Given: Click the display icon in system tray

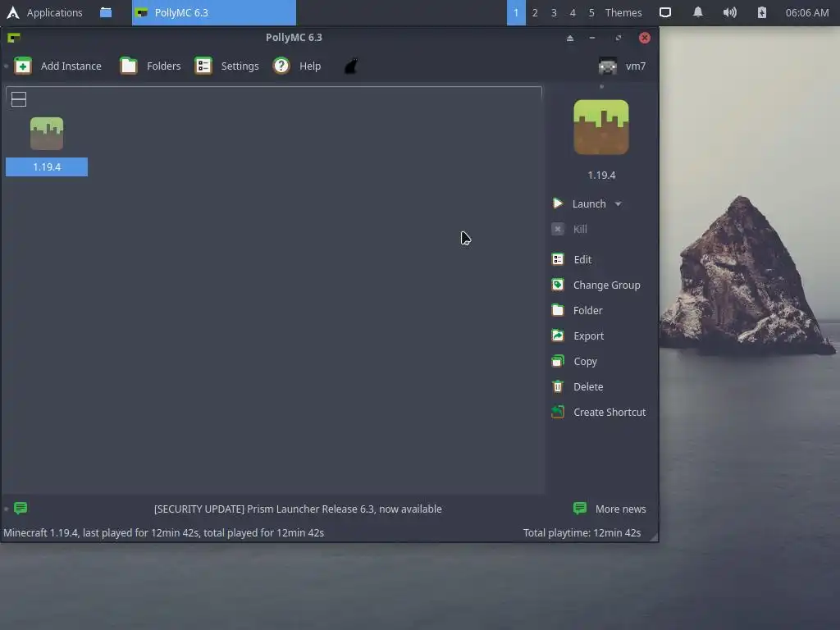Looking at the screenshot, I should pos(664,12).
